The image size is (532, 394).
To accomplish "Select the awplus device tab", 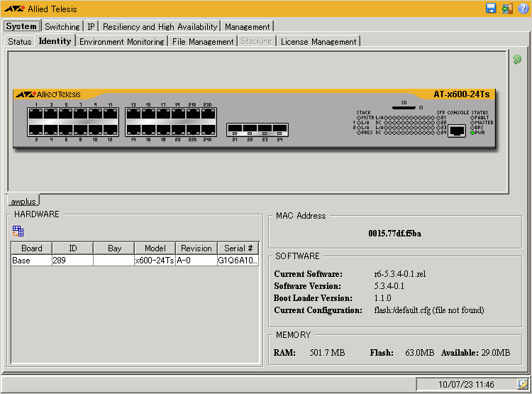I will (23, 201).
